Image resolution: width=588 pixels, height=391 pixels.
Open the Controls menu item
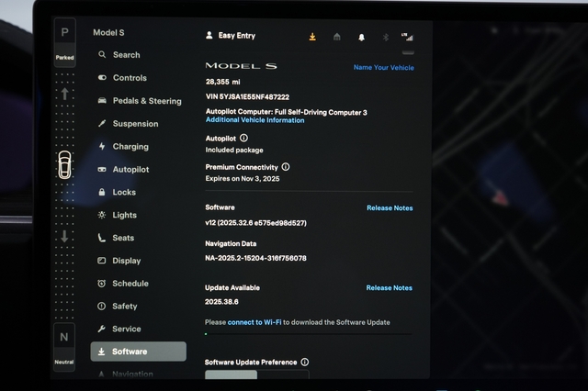tap(122, 77)
